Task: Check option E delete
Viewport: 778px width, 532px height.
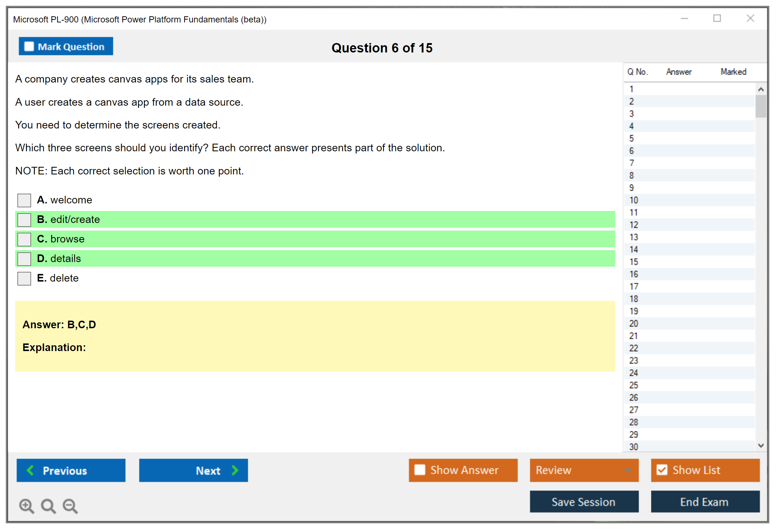Action: click(24, 278)
